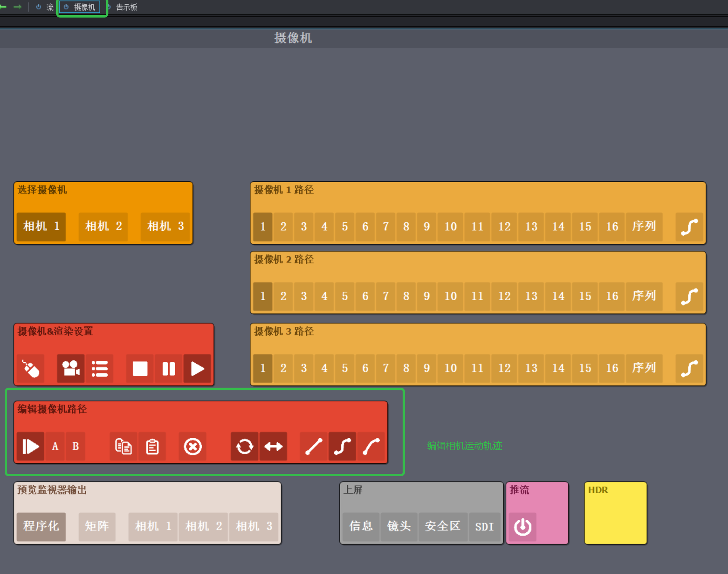Click the yellow HDR panel
Image resolution: width=728 pixels, height=574 pixels.
point(615,513)
